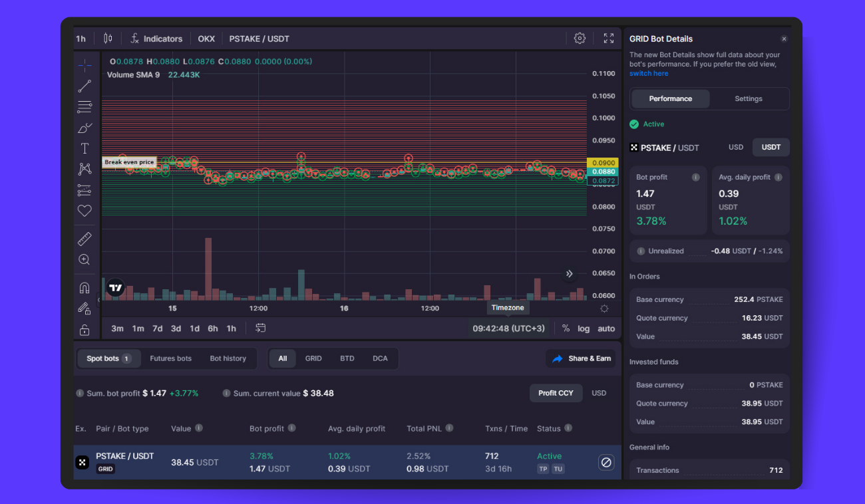Select the 1h range in bottom bar
The height and width of the screenshot is (504, 865).
pyautogui.click(x=231, y=328)
